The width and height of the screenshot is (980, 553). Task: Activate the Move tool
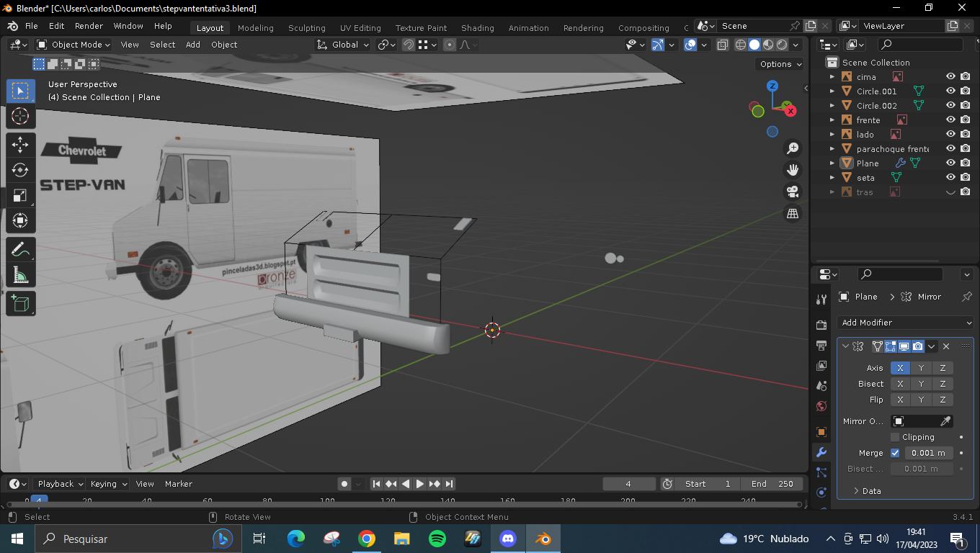tap(20, 145)
